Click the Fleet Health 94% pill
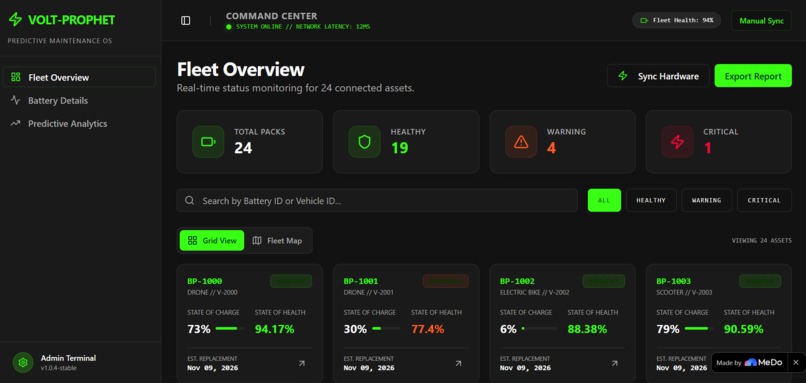 (676, 21)
